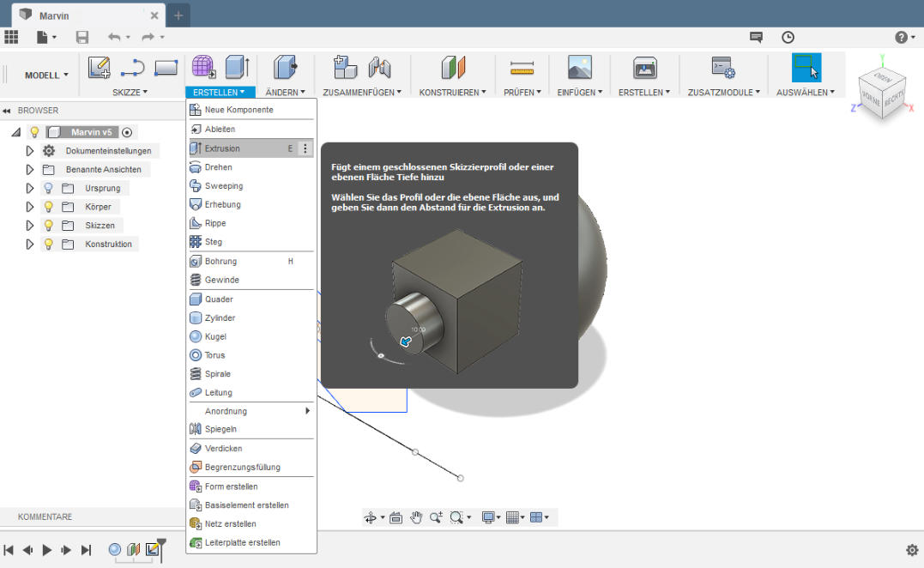The width and height of the screenshot is (924, 568).
Task: Open the data panel grid icon
Action: point(11,38)
